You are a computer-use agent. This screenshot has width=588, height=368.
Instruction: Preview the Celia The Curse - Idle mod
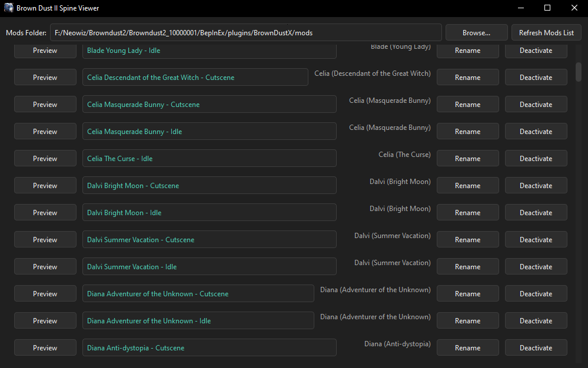tap(45, 158)
